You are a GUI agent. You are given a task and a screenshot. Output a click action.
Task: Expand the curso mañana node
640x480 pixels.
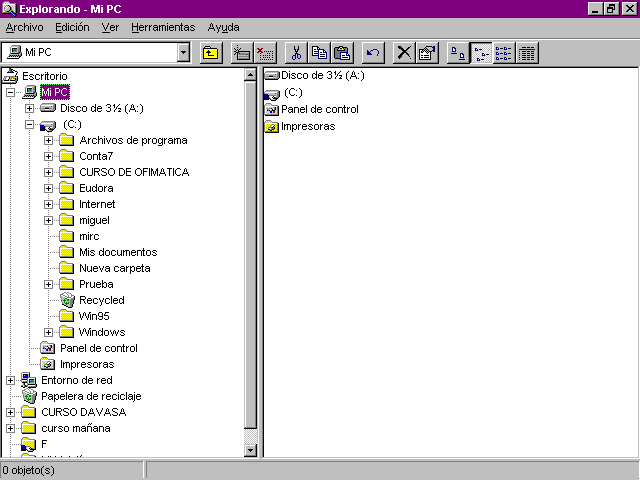(10, 428)
